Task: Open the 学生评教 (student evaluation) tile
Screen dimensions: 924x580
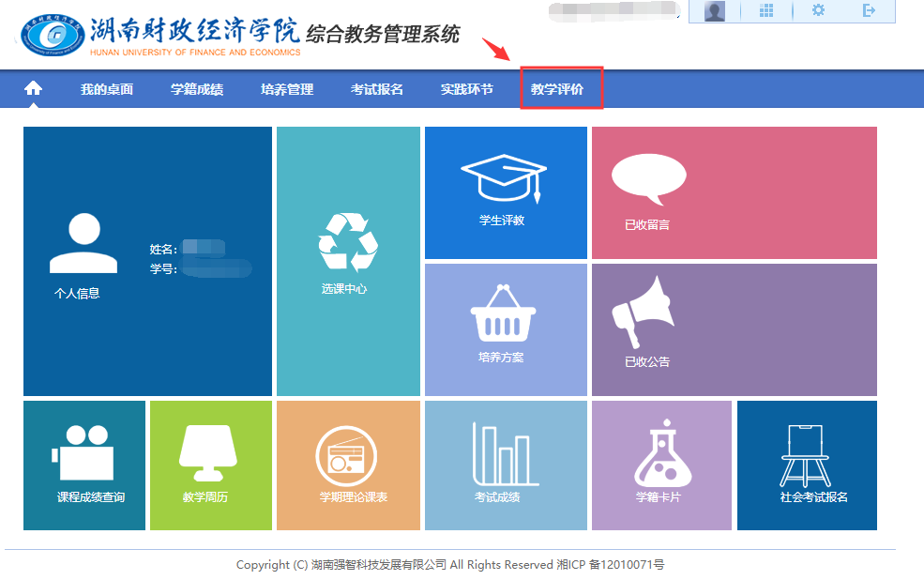Action: click(x=506, y=192)
